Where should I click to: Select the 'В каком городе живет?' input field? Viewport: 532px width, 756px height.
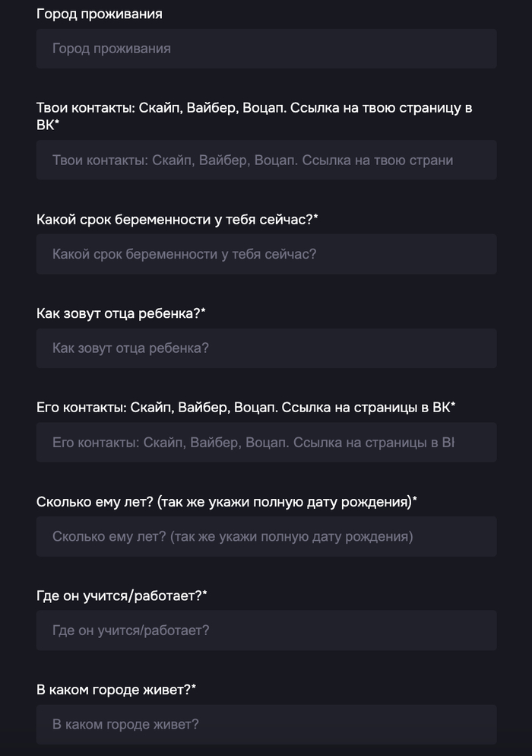pos(266,725)
